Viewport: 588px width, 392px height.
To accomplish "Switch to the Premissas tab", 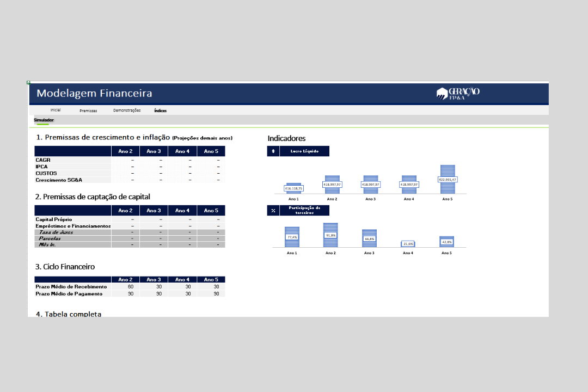I will (88, 111).
